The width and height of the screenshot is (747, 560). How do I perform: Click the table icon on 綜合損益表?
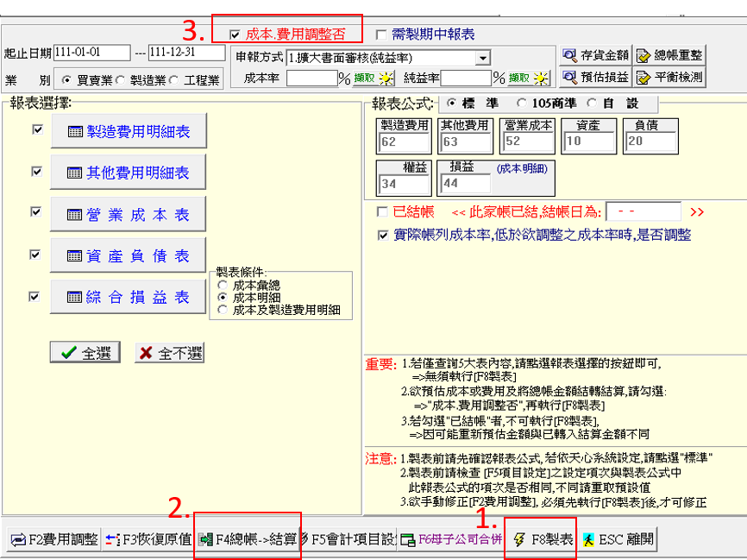point(74,298)
